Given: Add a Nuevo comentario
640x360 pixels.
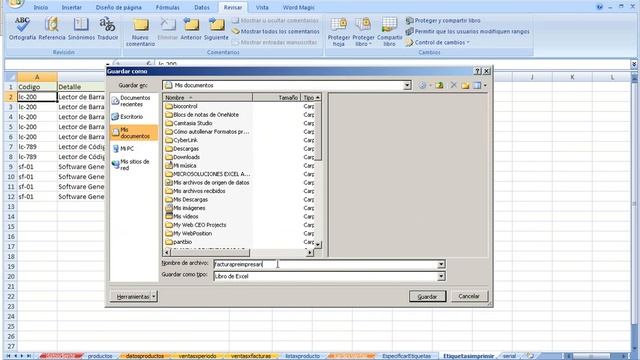Looking at the screenshot, I should pyautogui.click(x=140, y=32).
